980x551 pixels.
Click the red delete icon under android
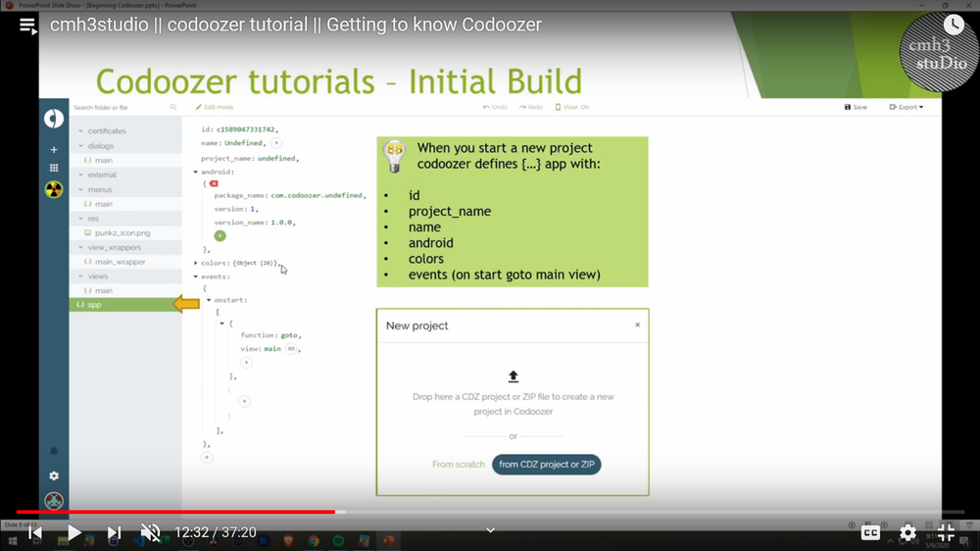pos(214,184)
